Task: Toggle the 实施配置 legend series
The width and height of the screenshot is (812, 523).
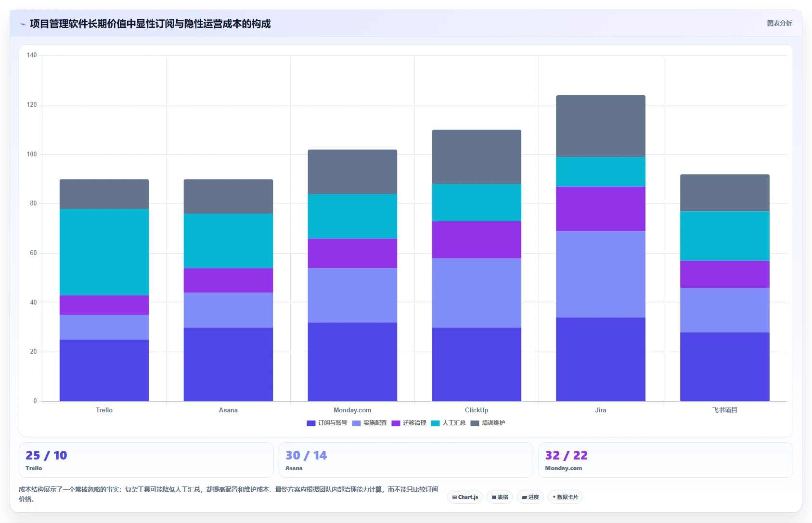Action: [369, 423]
